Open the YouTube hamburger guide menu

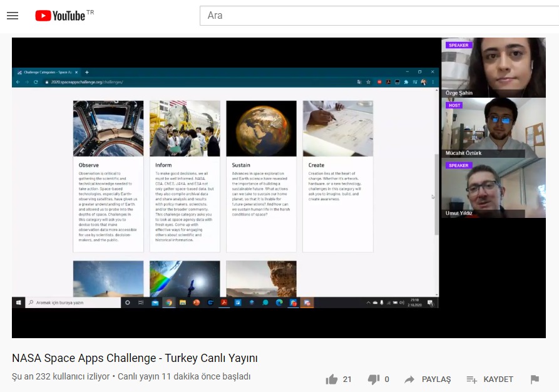pos(13,16)
